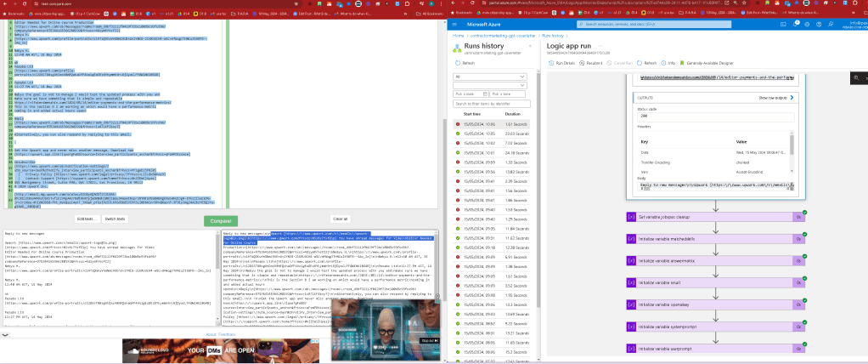
Task: Expand Initialize variable matchedskills step
Action: (716, 239)
